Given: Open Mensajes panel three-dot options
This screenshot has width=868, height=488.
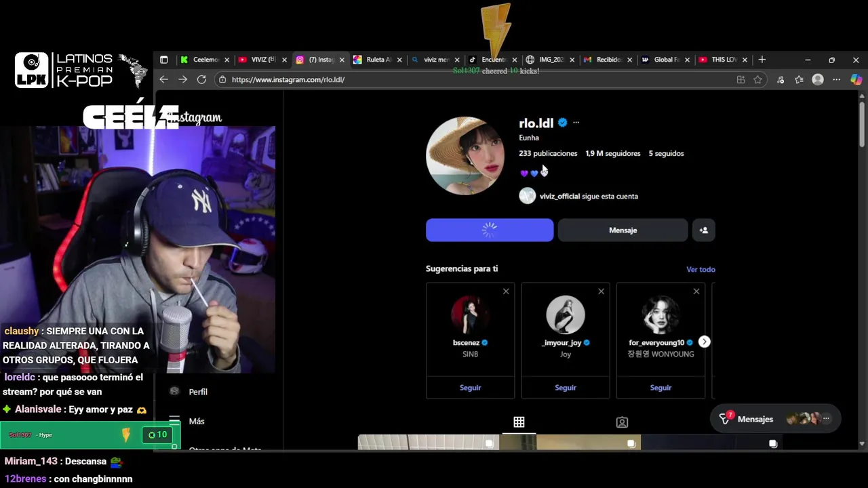Looking at the screenshot, I should click(826, 419).
